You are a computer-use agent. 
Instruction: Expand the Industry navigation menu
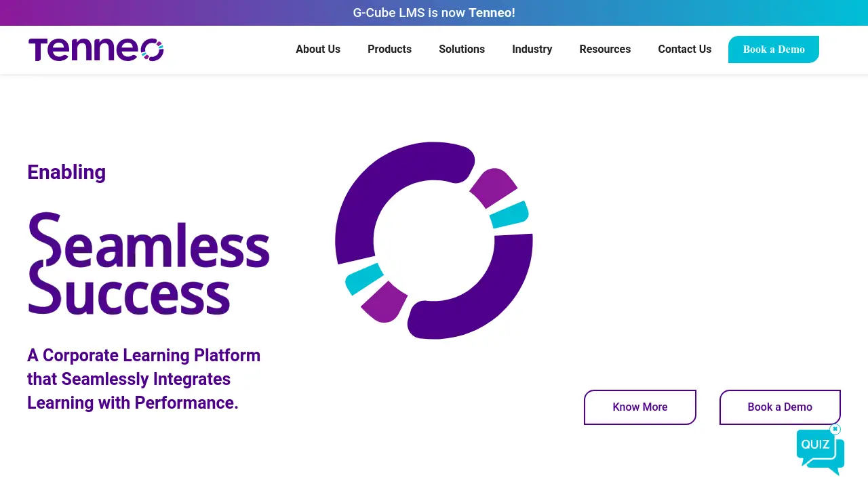point(532,49)
